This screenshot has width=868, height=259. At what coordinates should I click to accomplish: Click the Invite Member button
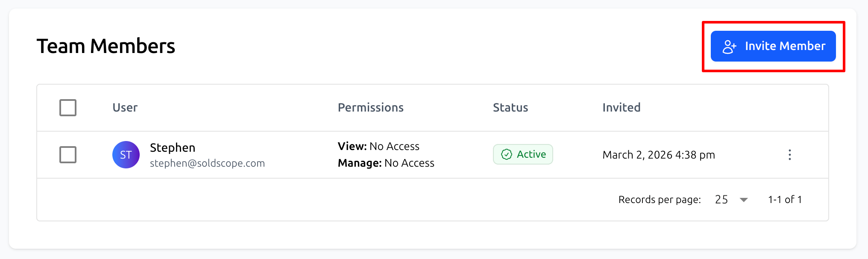(x=773, y=46)
